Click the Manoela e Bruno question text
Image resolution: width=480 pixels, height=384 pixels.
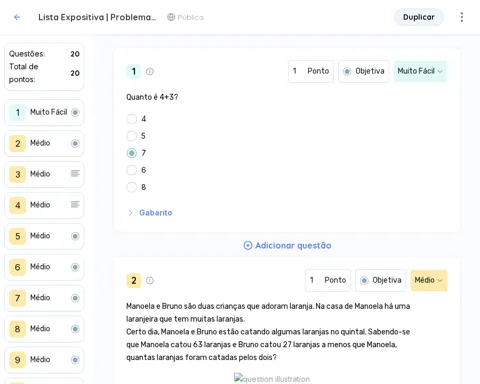coord(268,332)
